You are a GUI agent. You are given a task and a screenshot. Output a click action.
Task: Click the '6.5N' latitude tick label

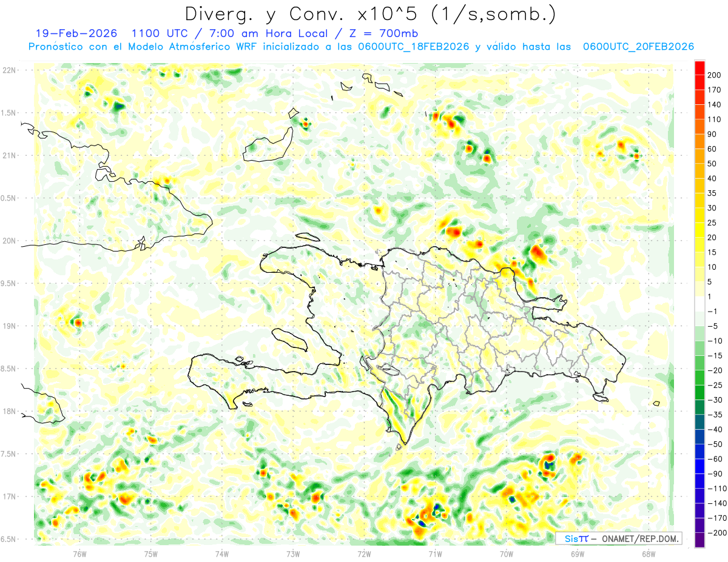[9, 539]
